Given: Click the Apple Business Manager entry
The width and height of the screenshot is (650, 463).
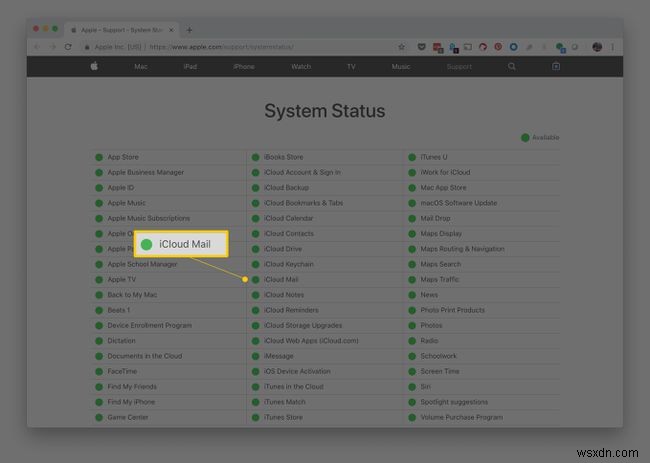Looking at the screenshot, I should 146,172.
